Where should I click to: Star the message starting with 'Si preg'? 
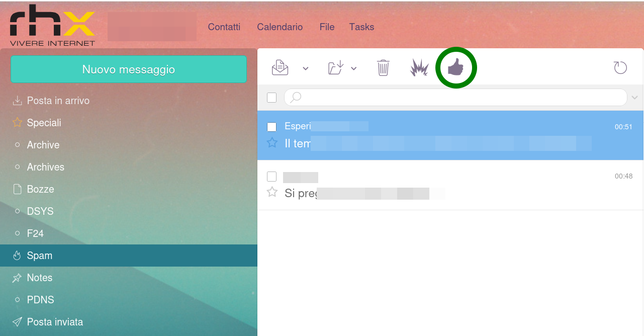pyautogui.click(x=272, y=192)
